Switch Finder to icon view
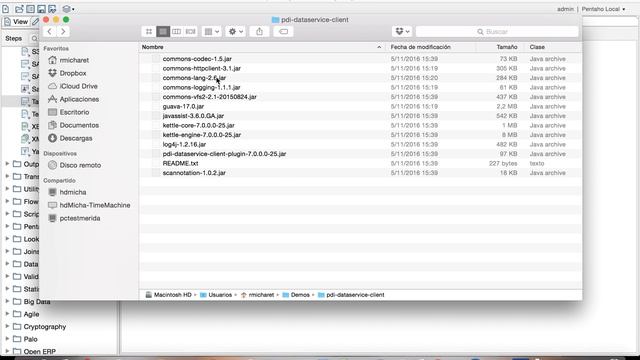This screenshot has width=640, height=360. click(x=149, y=31)
